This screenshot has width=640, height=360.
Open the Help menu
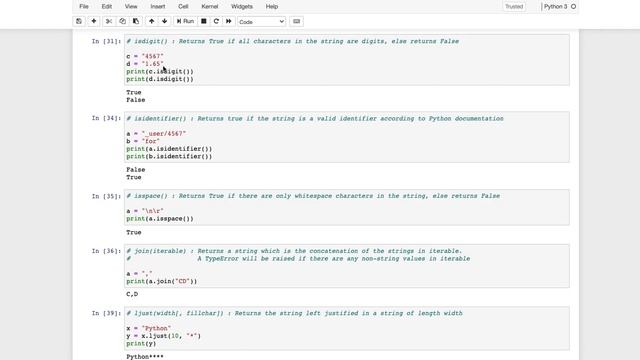[x=272, y=7]
